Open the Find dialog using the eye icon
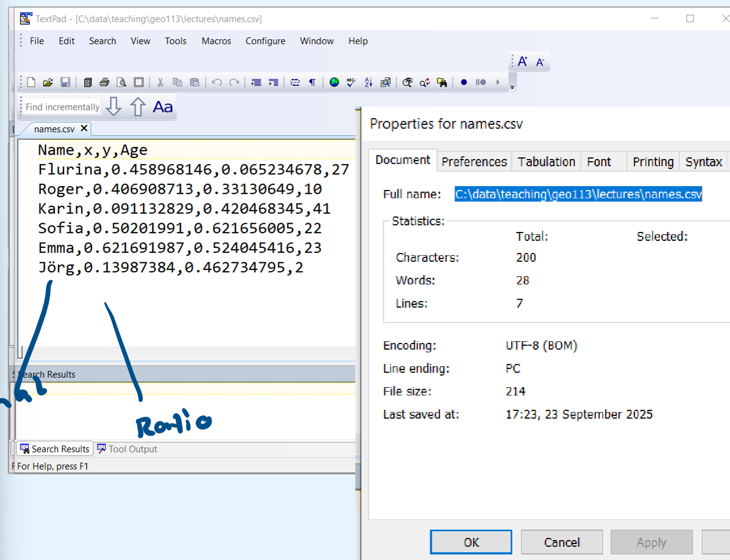 [408, 82]
